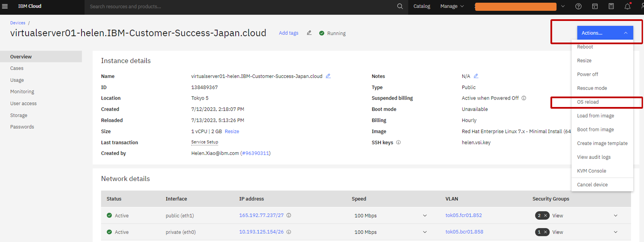Open speed dropdown for private (eth0)
The width and height of the screenshot is (644, 242).
424,232
